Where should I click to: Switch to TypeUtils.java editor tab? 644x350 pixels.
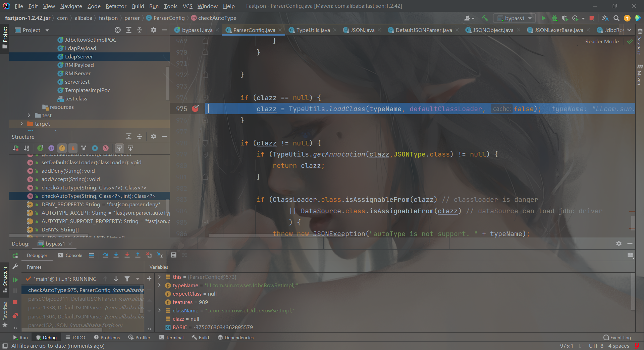pos(313,30)
